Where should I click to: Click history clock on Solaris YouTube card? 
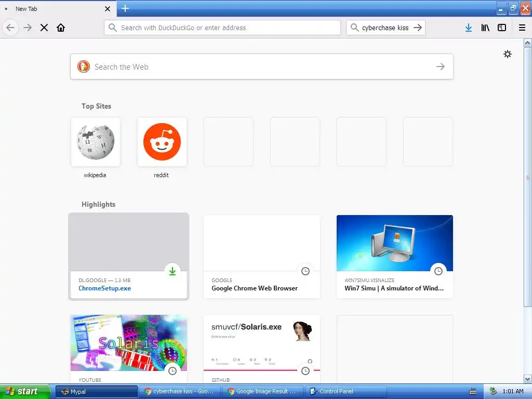tap(172, 370)
